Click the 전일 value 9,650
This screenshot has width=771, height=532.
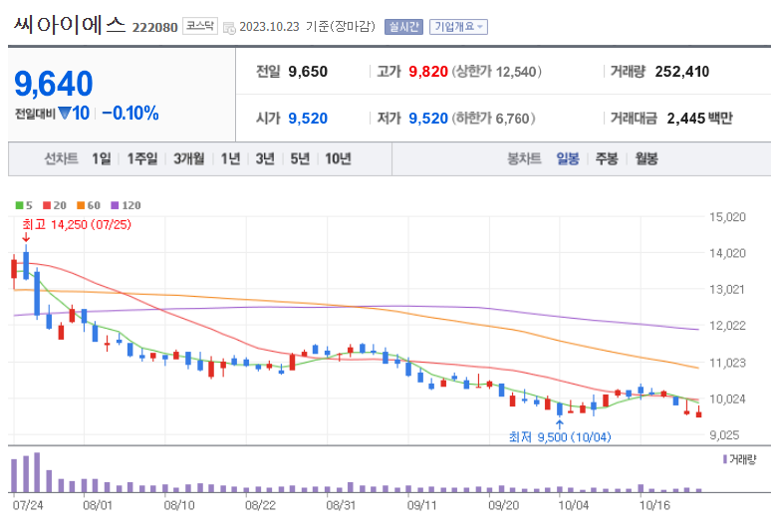[308, 72]
